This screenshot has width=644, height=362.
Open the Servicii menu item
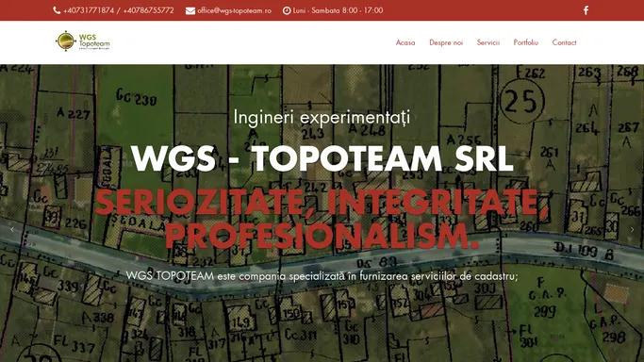click(x=487, y=42)
